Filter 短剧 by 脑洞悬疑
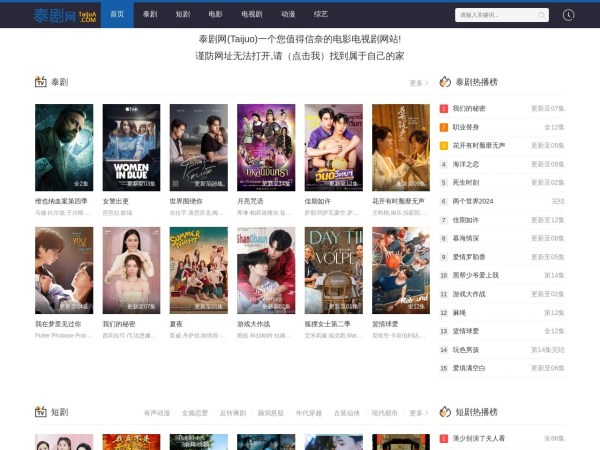The height and width of the screenshot is (450, 600). [271, 413]
